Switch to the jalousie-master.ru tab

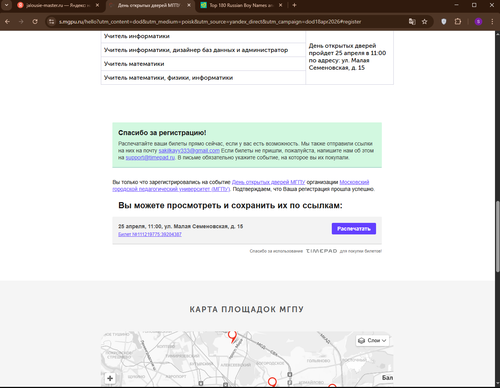(58, 5)
